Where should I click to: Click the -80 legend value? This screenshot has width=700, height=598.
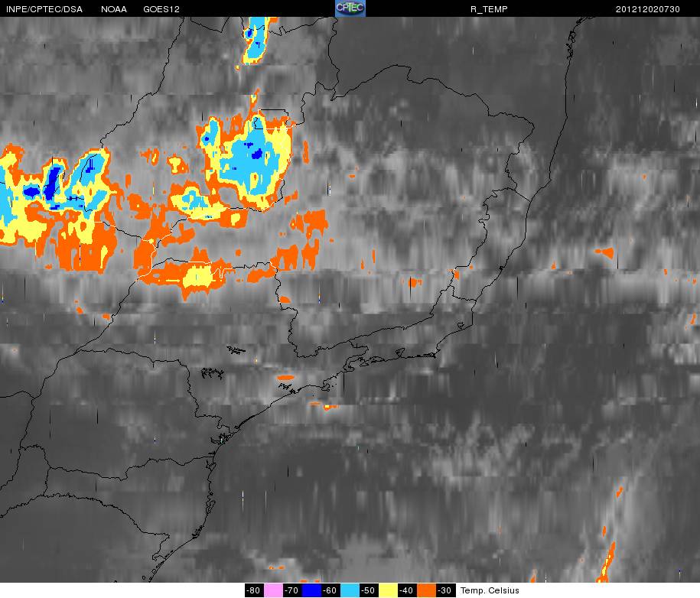(x=253, y=590)
